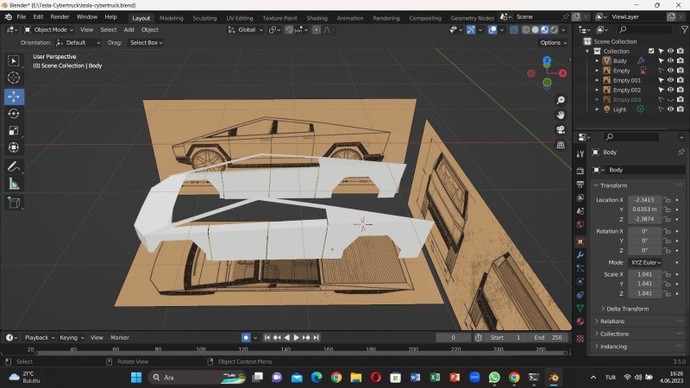Hide the Body object in viewport
Viewport: 690px width, 388px height.
(671, 61)
